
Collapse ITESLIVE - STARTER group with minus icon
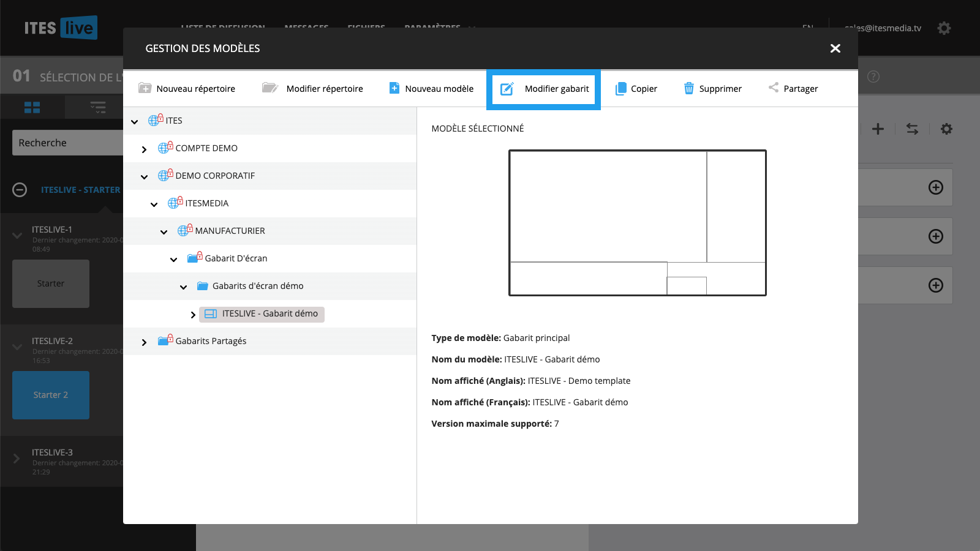[20, 190]
